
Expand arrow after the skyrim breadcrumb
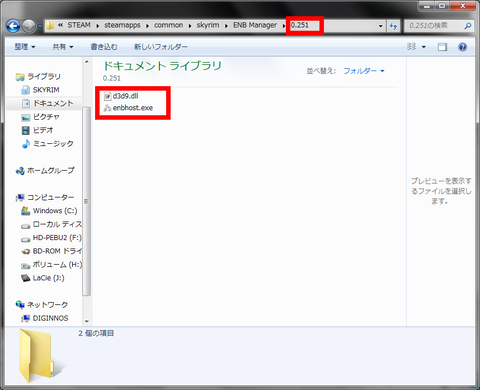click(226, 26)
